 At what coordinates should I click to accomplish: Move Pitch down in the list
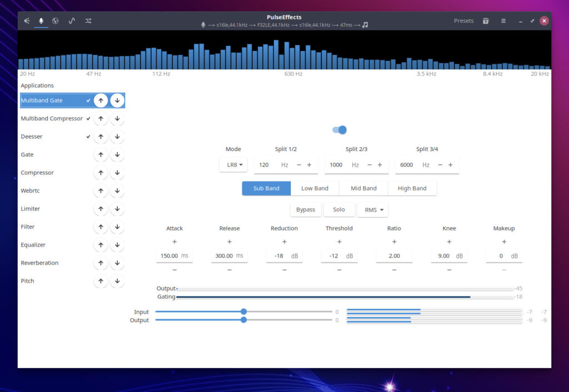click(117, 281)
